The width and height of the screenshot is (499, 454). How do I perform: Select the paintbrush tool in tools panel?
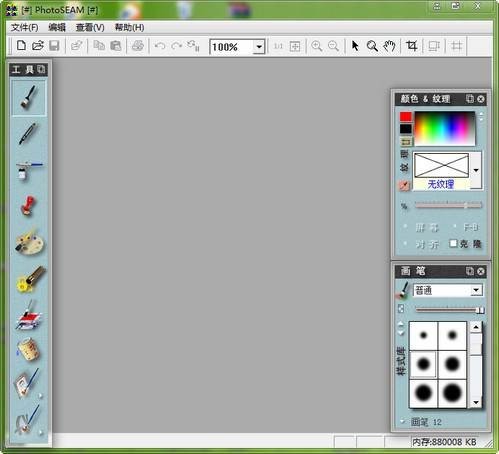(29, 98)
